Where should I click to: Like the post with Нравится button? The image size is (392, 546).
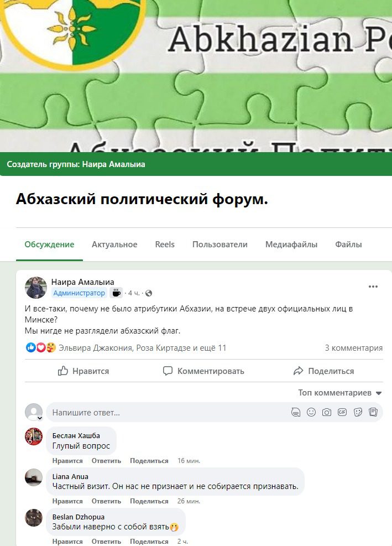[x=83, y=371]
